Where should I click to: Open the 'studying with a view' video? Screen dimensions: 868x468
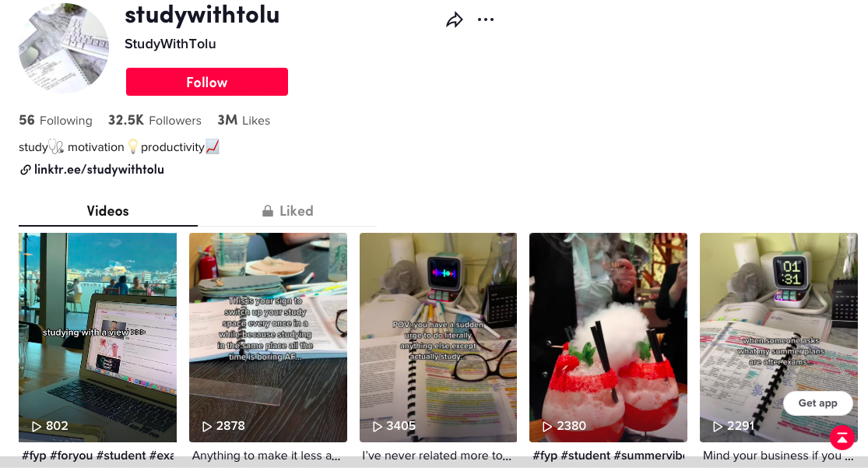click(x=97, y=337)
